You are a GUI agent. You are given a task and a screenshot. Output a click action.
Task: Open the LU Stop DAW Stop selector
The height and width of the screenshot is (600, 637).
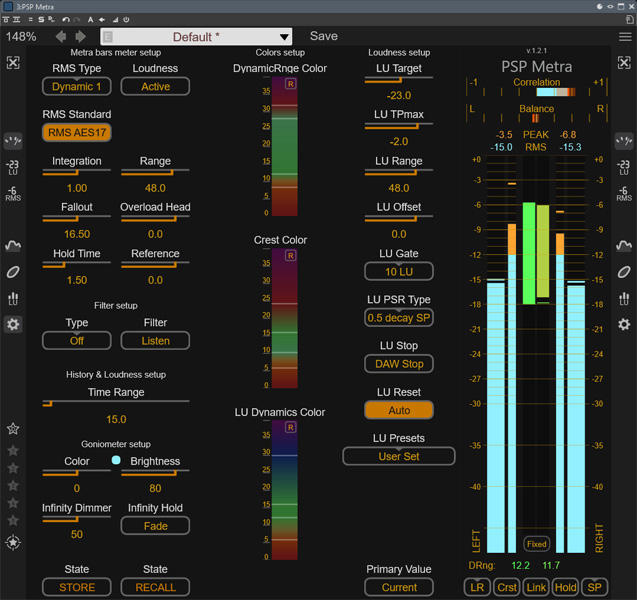[399, 364]
